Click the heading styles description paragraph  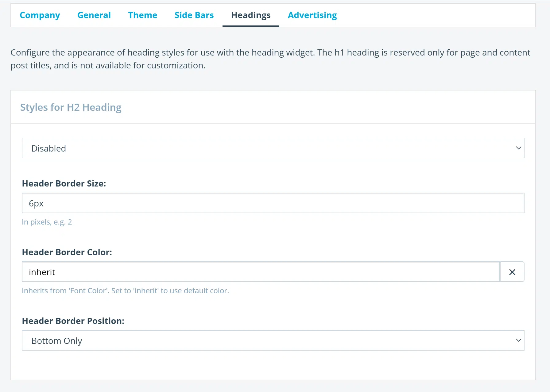tap(270, 59)
